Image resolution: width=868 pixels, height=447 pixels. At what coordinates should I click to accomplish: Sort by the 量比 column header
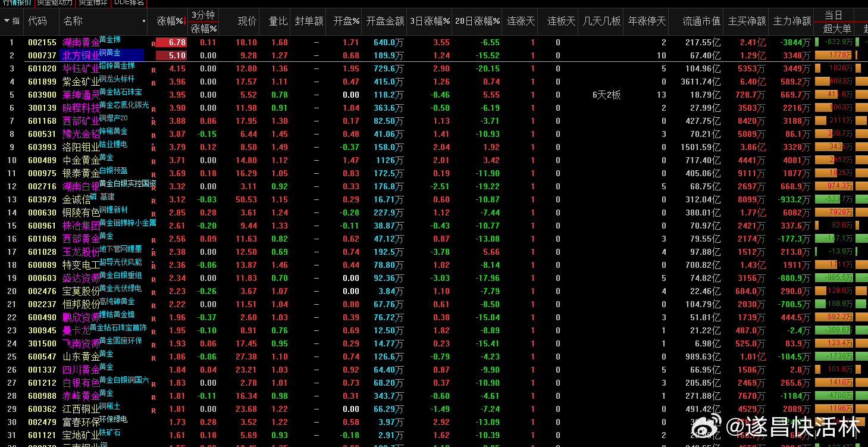tap(278, 21)
